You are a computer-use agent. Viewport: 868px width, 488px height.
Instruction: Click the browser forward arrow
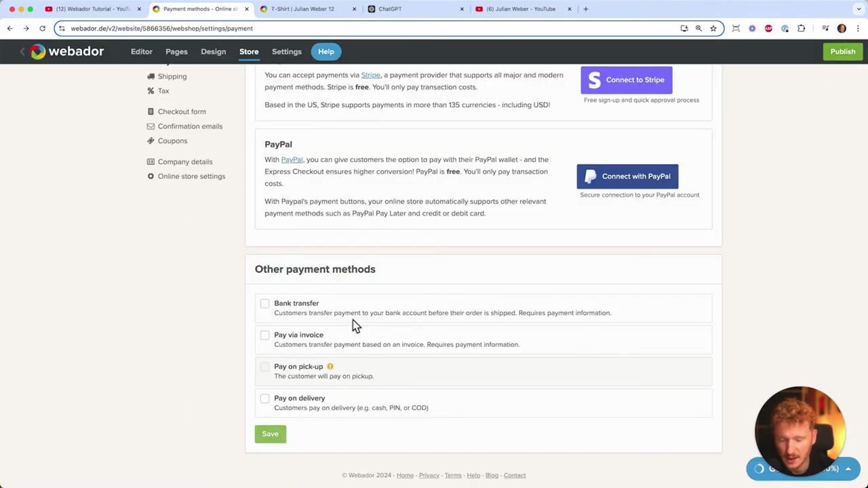coord(26,28)
